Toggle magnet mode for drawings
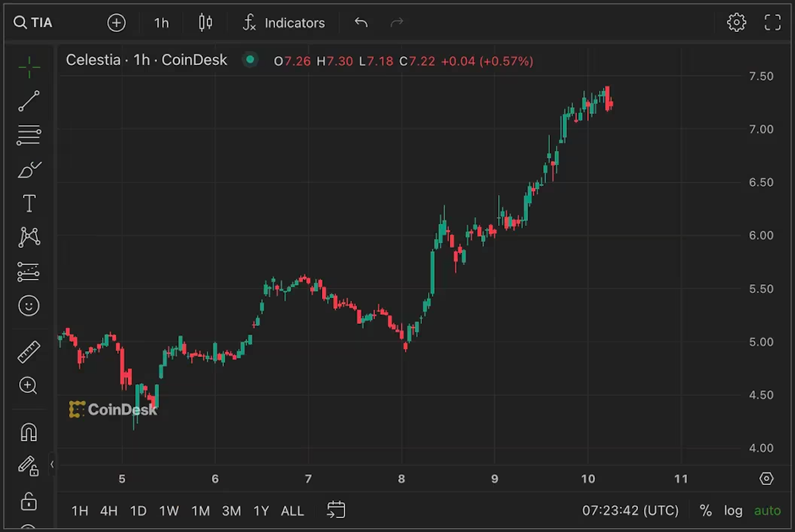The height and width of the screenshot is (532, 795). pos(28,432)
